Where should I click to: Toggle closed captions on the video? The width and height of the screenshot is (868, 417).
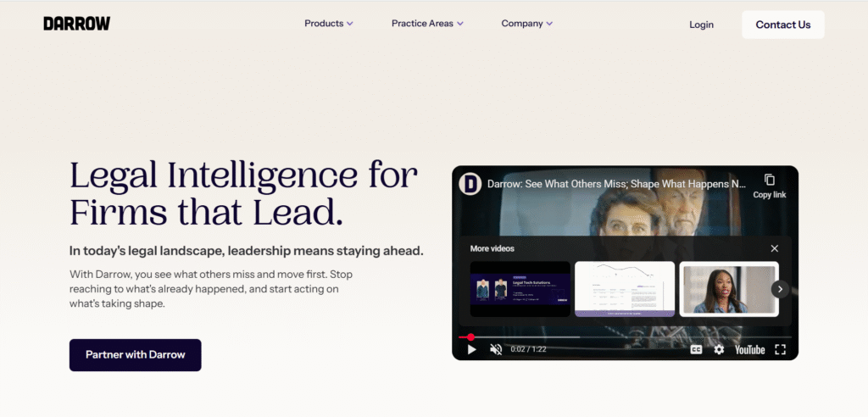(696, 349)
